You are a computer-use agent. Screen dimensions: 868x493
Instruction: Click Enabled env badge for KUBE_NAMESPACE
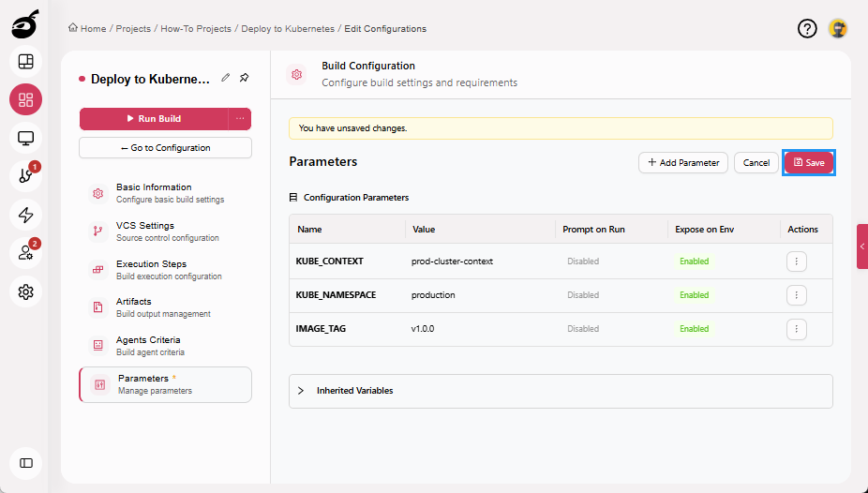click(x=695, y=295)
